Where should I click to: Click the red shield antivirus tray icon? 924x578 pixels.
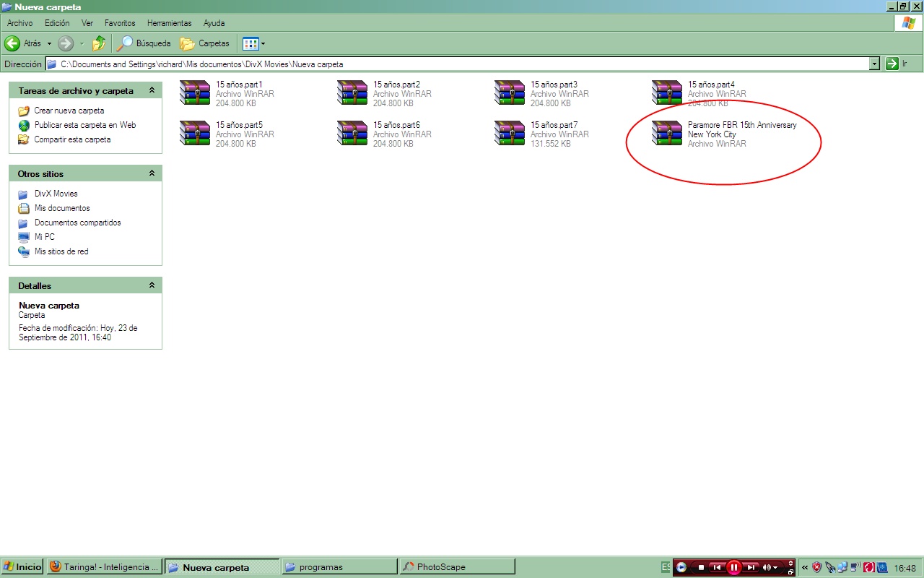coord(817,567)
